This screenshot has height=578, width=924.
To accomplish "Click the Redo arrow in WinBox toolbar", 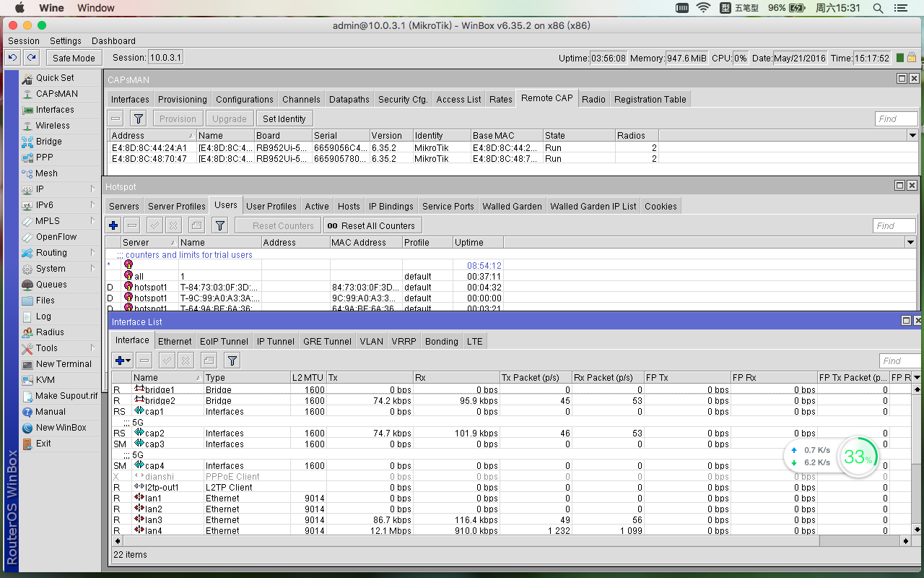I will point(31,58).
